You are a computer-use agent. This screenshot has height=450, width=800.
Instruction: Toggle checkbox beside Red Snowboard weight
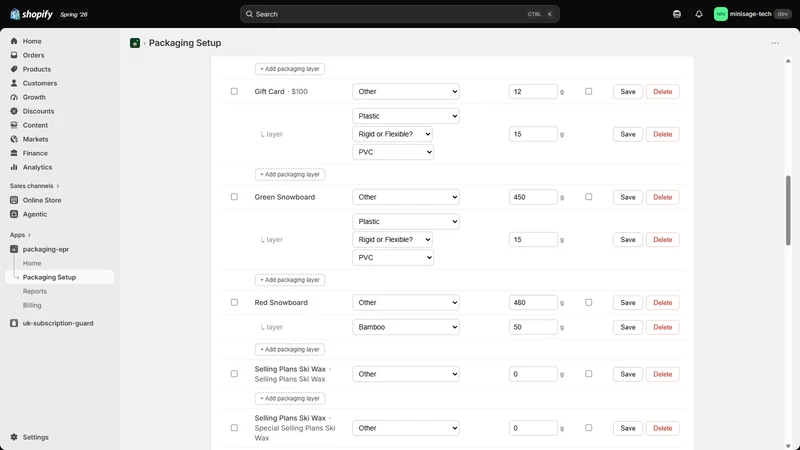click(x=588, y=303)
